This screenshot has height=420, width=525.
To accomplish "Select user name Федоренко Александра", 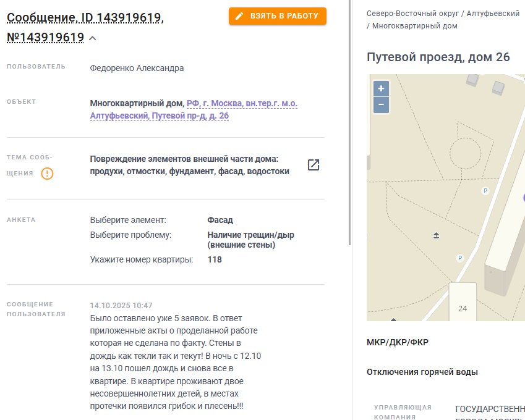I will click(x=137, y=68).
